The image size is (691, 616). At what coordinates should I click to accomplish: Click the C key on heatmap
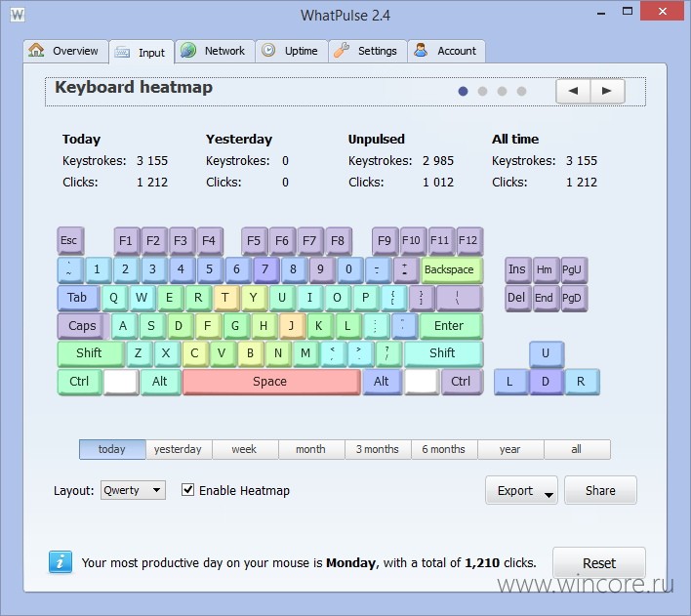click(x=195, y=353)
